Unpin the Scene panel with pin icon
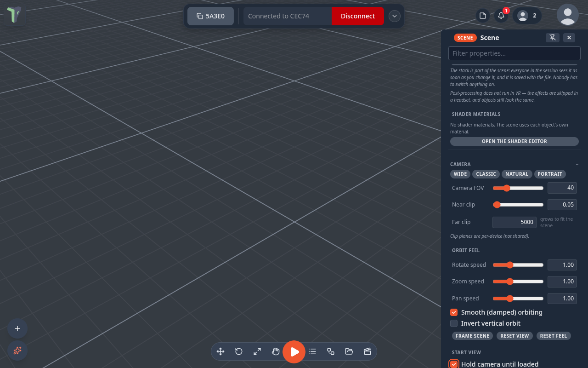Screen dimensions: 588x368 pos(553,38)
